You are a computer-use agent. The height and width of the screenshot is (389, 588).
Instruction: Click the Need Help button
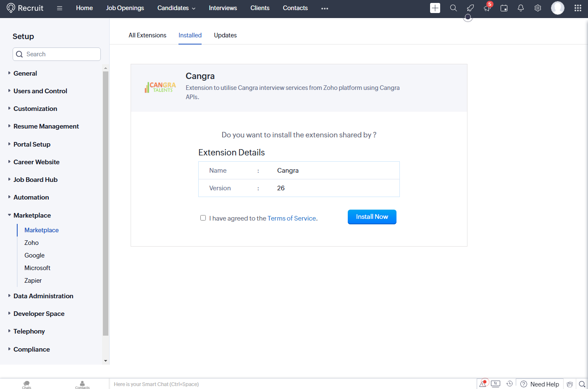point(540,384)
